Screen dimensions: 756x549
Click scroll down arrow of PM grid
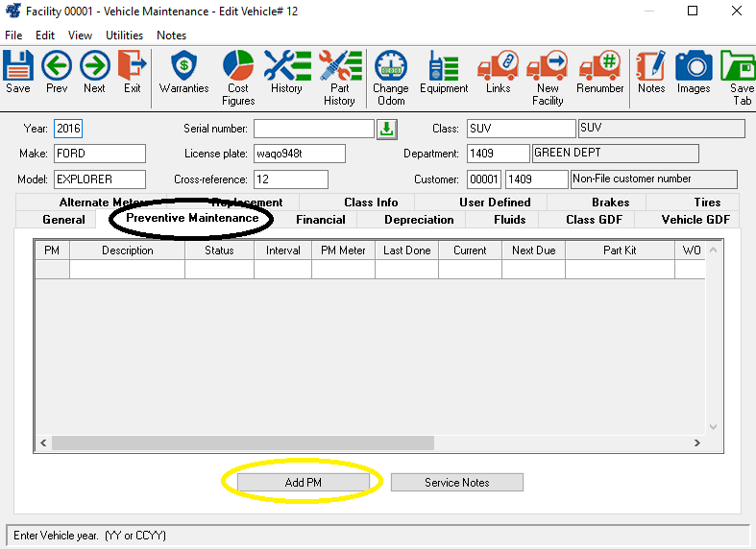click(x=714, y=426)
